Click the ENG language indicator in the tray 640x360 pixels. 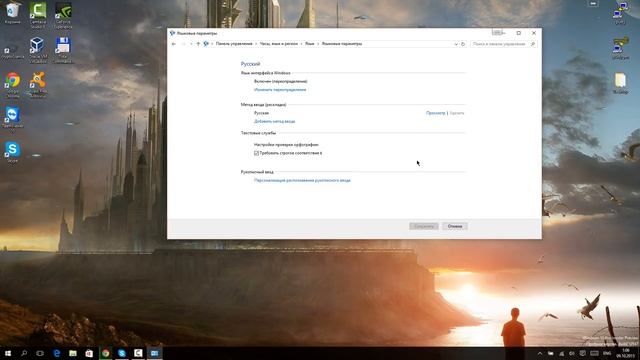tap(607, 353)
